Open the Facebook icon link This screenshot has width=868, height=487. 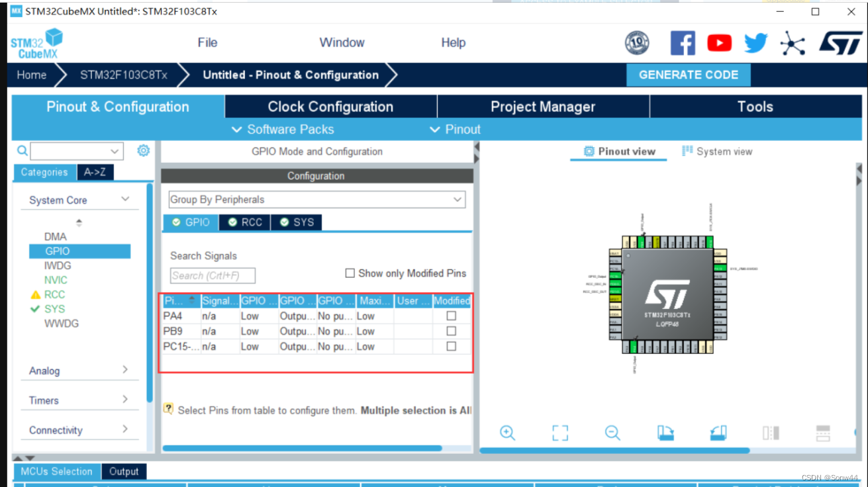click(683, 44)
